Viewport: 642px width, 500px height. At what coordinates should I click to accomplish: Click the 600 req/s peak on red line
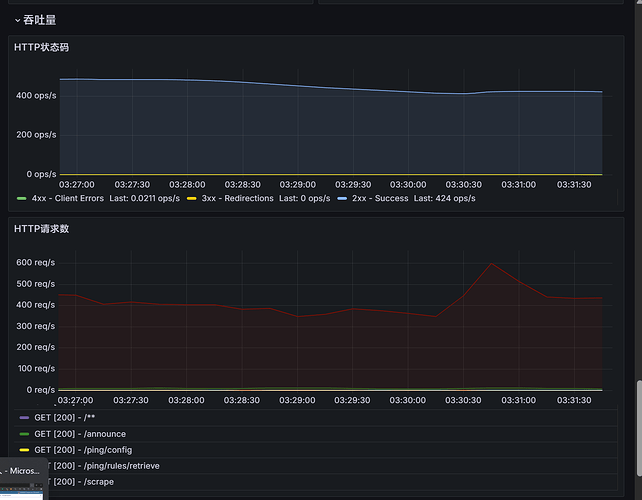click(491, 264)
